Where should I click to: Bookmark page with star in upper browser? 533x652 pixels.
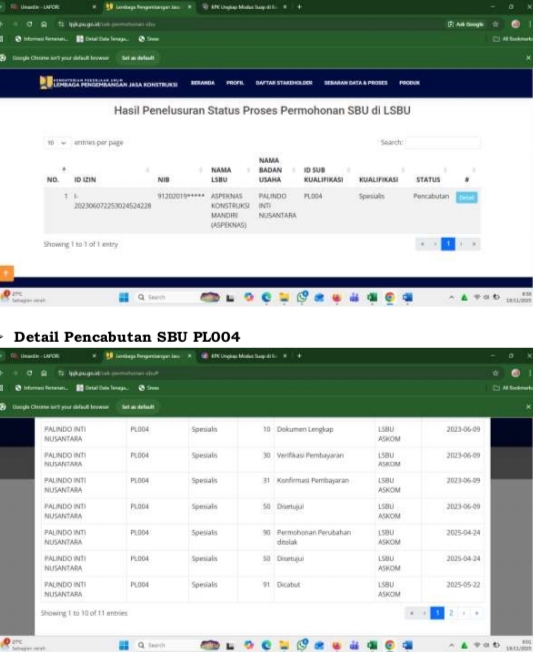tap(496, 24)
